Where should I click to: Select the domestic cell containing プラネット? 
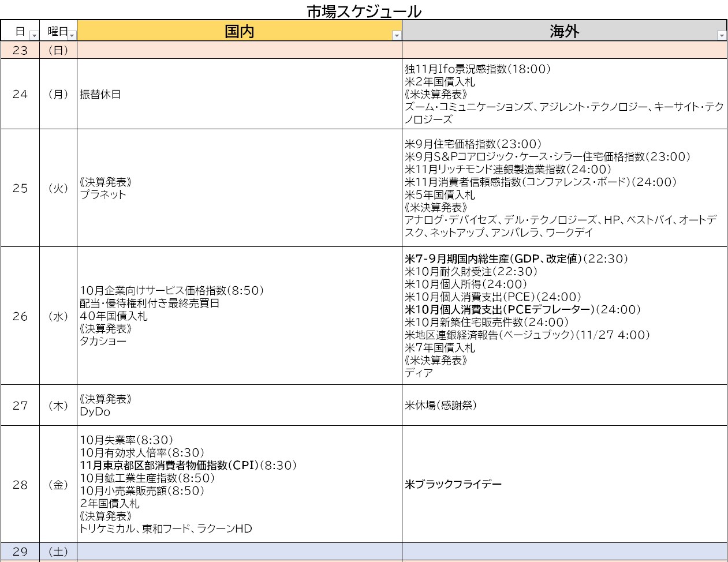pyautogui.click(x=239, y=188)
